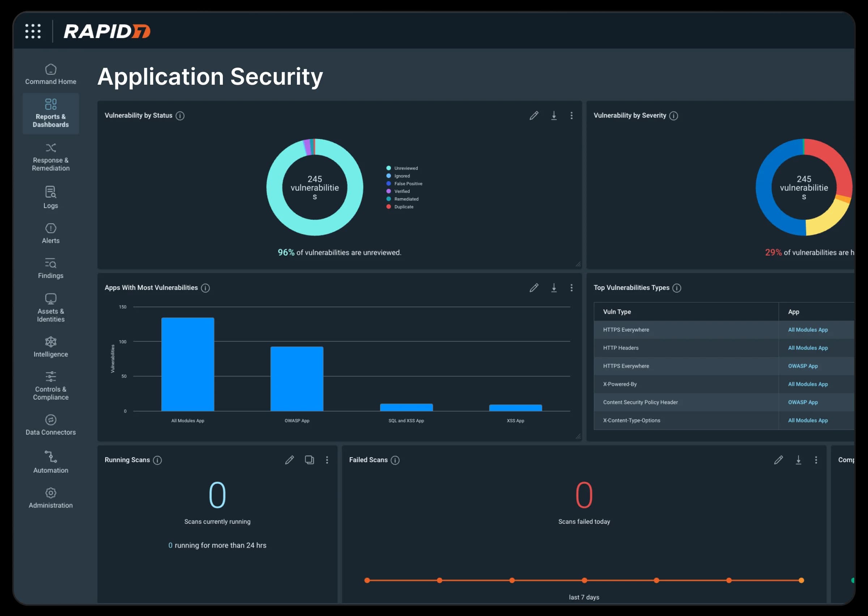This screenshot has width=868, height=616.
Task: Show info for Running Scans
Action: pyautogui.click(x=157, y=460)
